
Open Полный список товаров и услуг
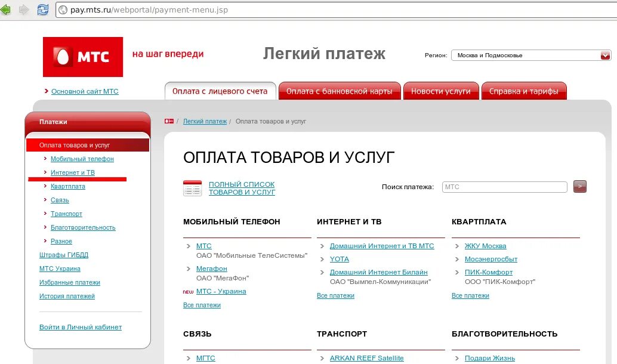[242, 188]
